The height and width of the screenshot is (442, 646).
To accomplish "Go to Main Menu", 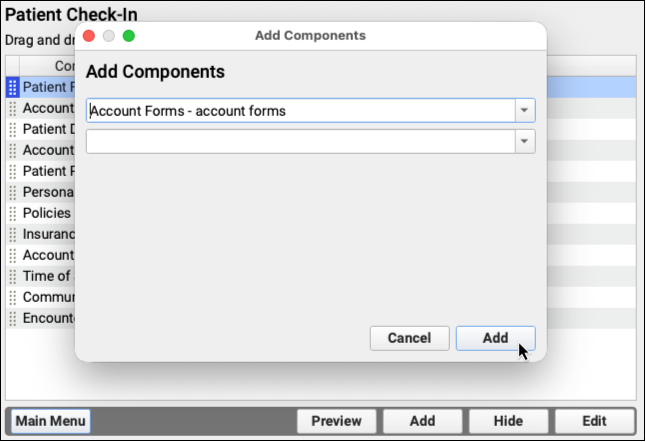I will (48, 421).
